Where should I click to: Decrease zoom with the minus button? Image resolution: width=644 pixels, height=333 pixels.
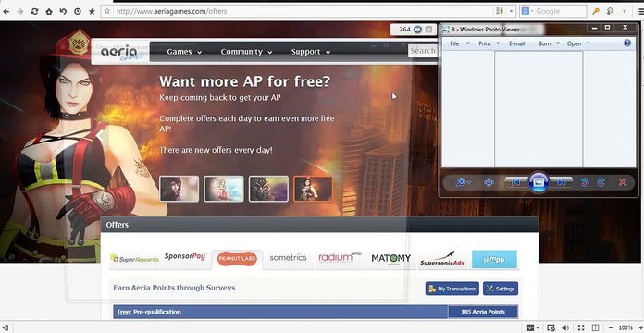pos(611,327)
